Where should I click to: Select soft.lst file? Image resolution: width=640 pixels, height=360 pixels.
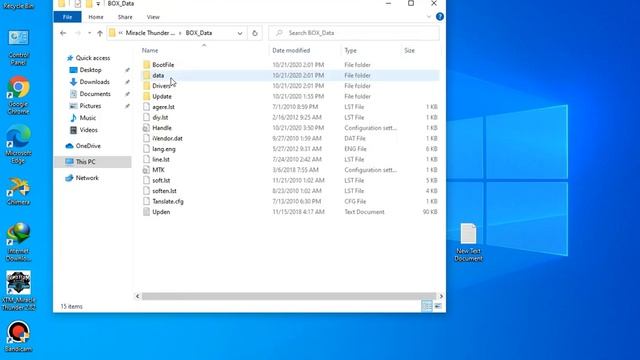(x=161, y=180)
